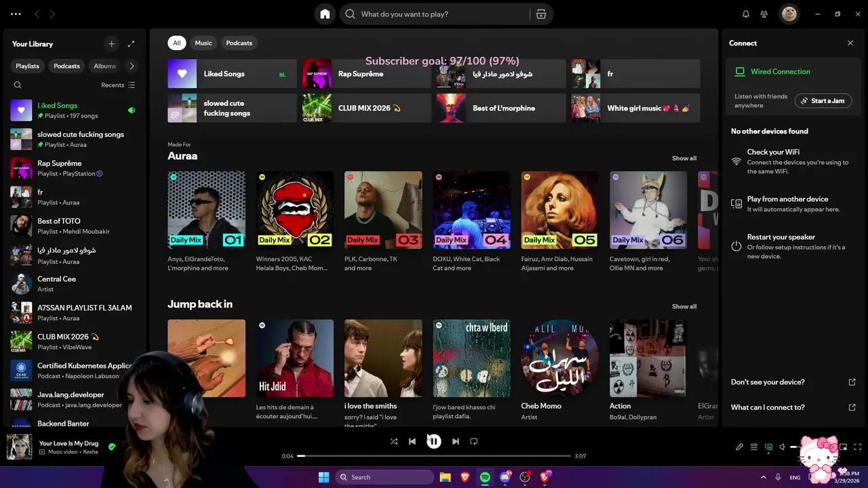Show more library filters with the chevron
The height and width of the screenshot is (488, 868).
(132, 66)
